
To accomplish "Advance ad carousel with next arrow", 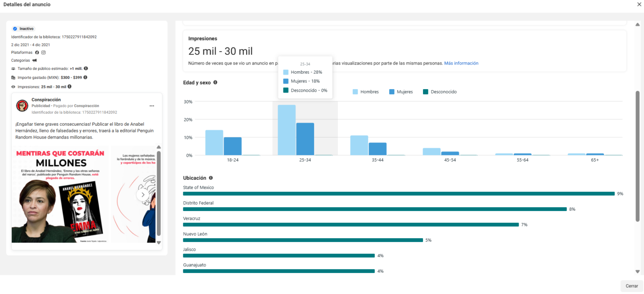I will click(143, 195).
